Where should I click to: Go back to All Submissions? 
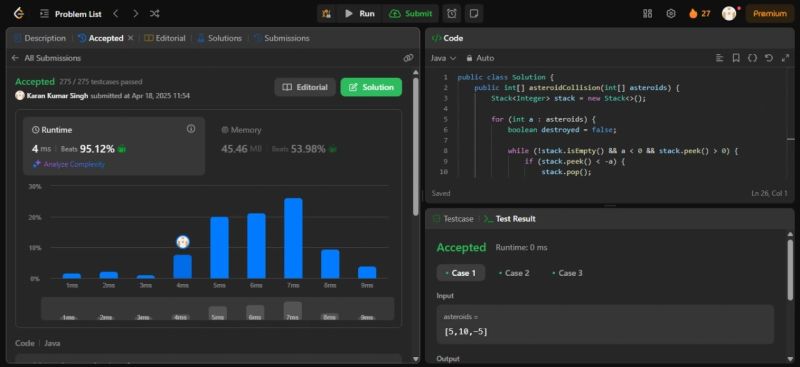pyautogui.click(x=46, y=58)
